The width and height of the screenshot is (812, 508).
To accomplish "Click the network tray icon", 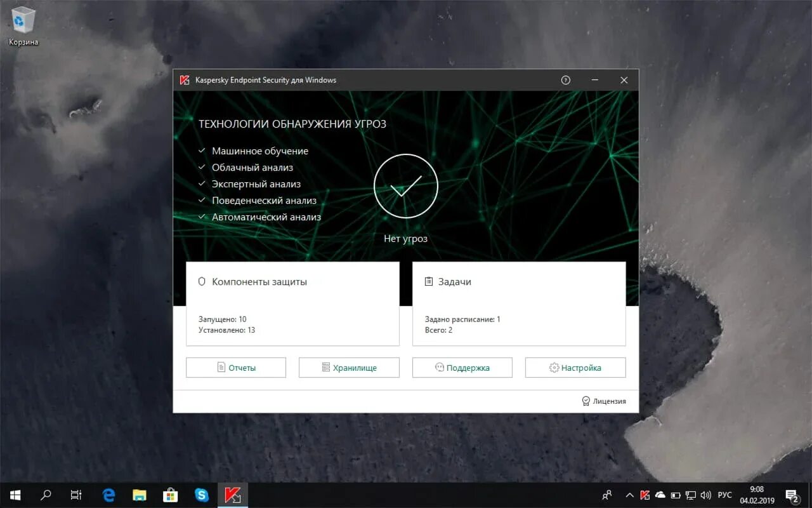I will [691, 495].
